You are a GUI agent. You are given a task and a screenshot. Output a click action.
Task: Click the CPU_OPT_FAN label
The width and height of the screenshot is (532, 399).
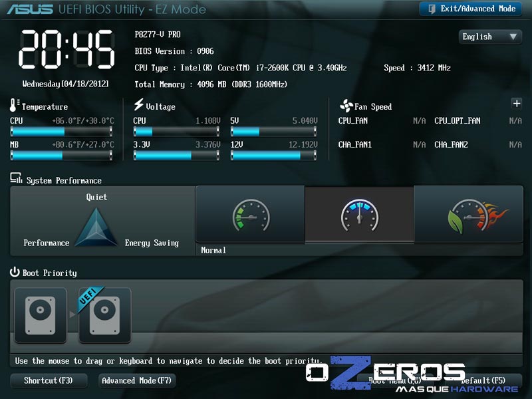458,121
